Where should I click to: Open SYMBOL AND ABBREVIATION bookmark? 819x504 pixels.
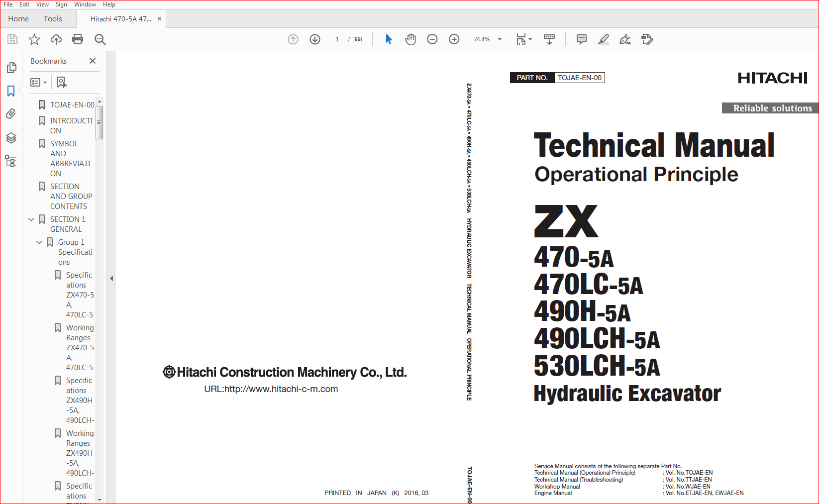[x=70, y=159]
